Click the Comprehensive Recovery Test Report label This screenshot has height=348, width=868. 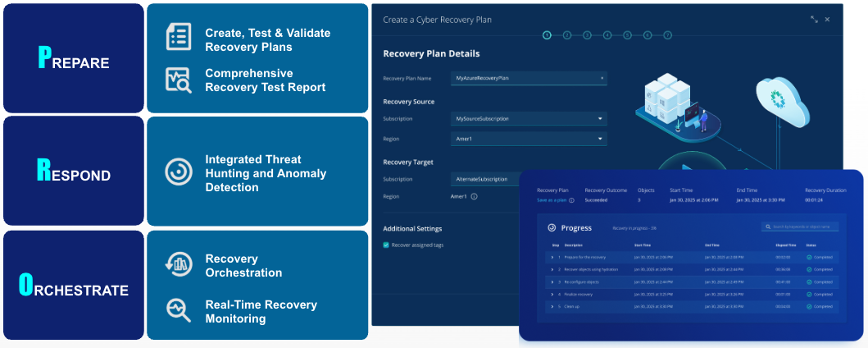(266, 80)
